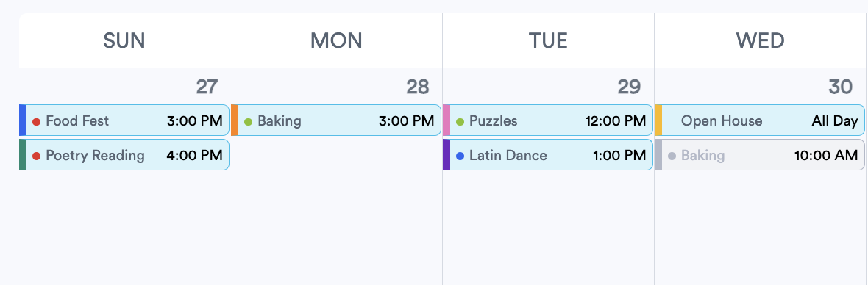868x285 pixels.
Task: Open the Food Fest event
Action: (x=124, y=120)
